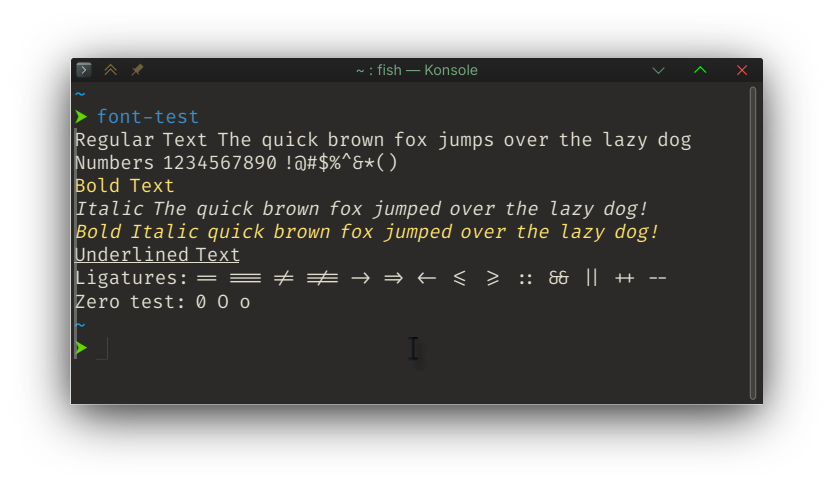Image resolution: width=835 pixels, height=489 pixels.
Task: Click the yellow 'Bold Text' line
Action: (125, 186)
